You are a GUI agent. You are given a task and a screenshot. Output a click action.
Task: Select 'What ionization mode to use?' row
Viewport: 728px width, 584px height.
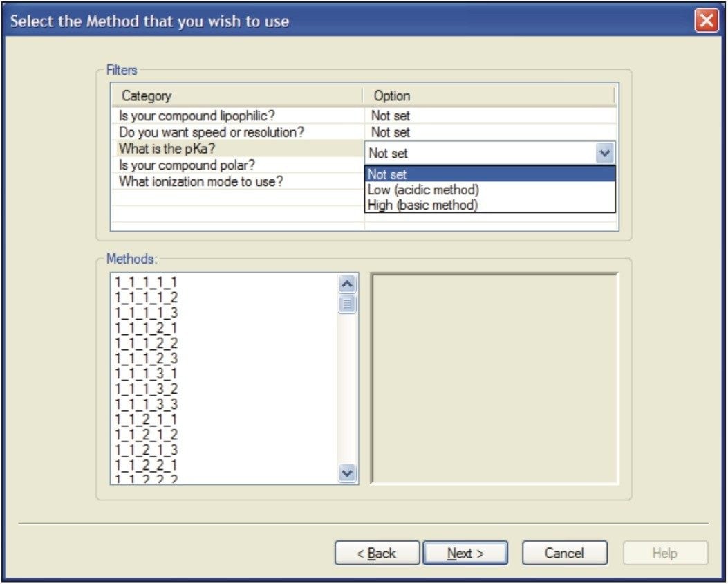[201, 181]
